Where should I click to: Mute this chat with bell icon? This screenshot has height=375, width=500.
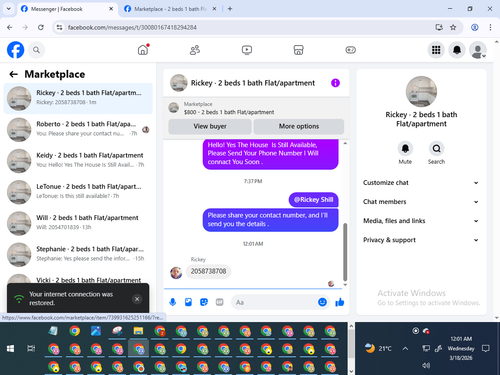[405, 148]
